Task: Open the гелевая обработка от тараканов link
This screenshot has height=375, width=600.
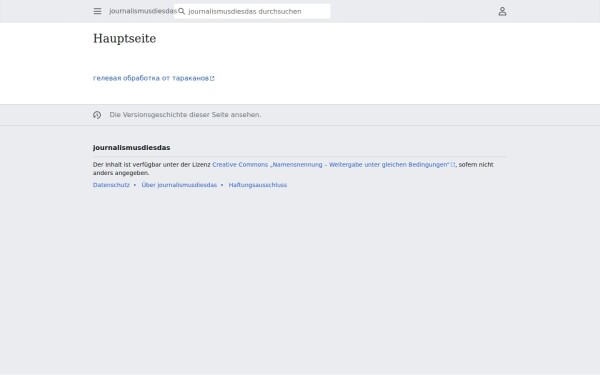Action: [153, 78]
